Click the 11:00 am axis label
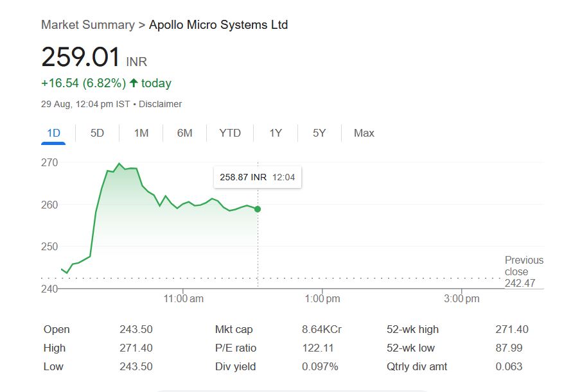 tap(184, 298)
